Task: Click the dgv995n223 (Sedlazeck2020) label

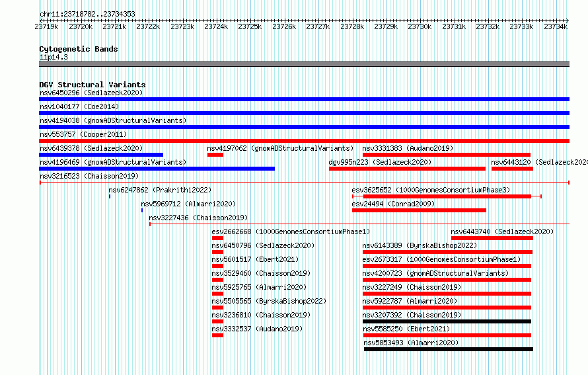Action: tap(380, 162)
